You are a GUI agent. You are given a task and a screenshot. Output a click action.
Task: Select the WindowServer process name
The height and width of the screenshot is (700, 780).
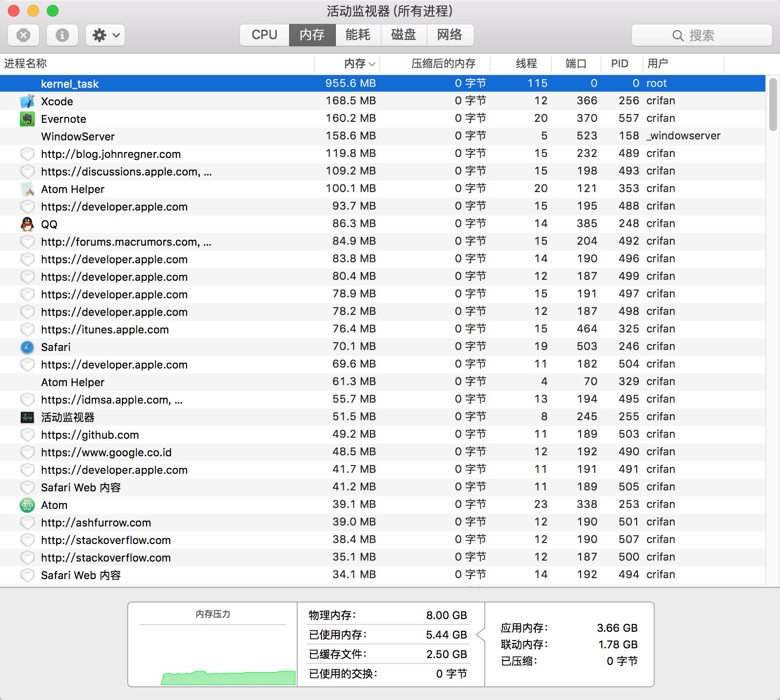point(78,136)
